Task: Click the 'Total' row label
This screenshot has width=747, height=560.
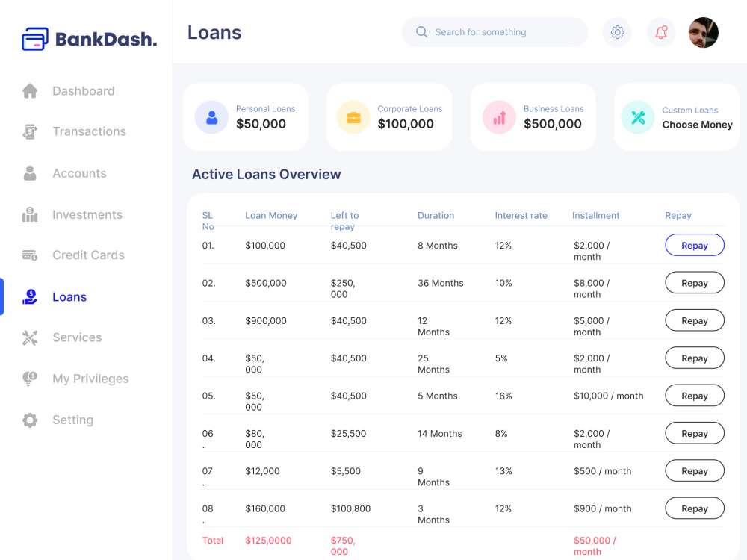Action: [x=212, y=541]
